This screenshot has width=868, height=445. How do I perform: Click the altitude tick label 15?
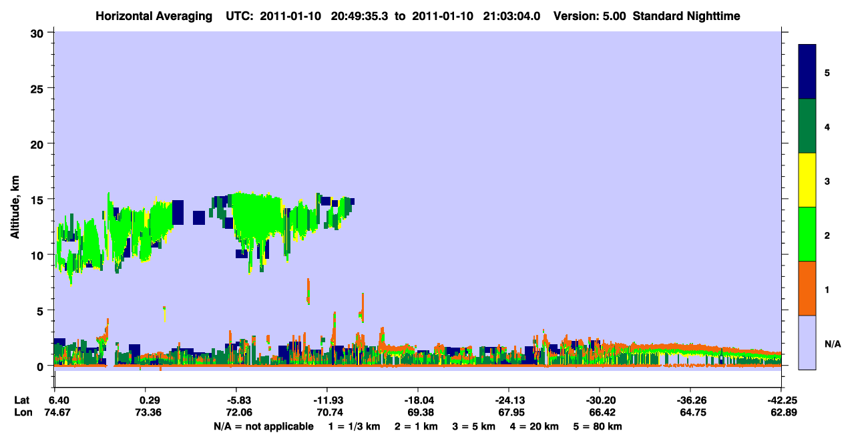click(x=38, y=199)
